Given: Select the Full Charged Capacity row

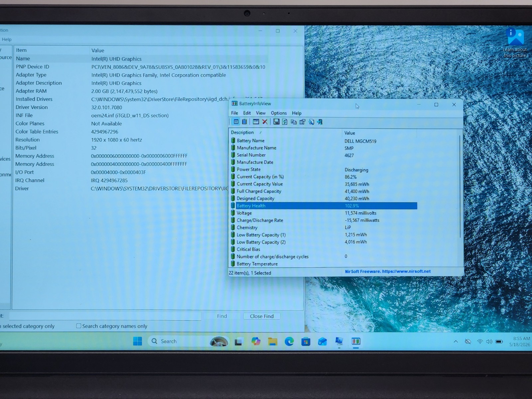Looking at the screenshot, I should click(324, 191).
